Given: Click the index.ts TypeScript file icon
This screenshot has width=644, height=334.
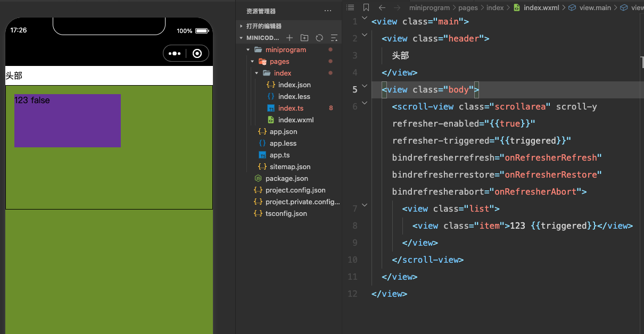Looking at the screenshot, I should coord(270,108).
